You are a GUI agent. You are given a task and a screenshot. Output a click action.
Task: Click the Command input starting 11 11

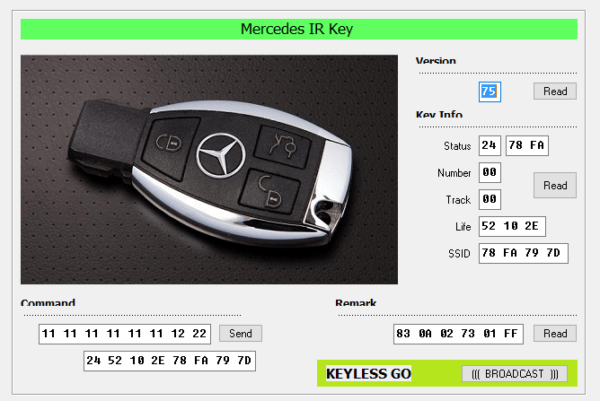[124, 334]
